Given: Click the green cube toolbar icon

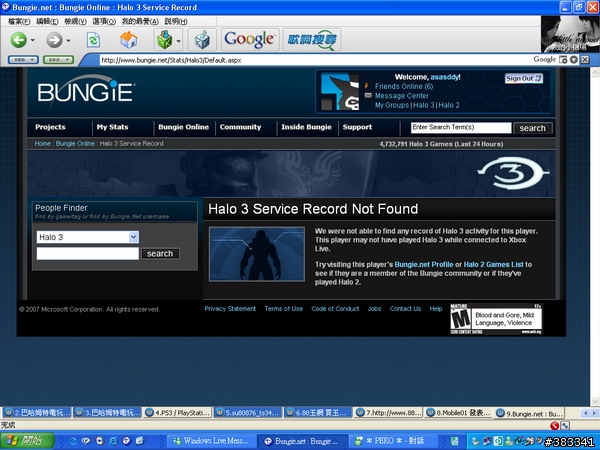Looking at the screenshot, I should (165, 39).
